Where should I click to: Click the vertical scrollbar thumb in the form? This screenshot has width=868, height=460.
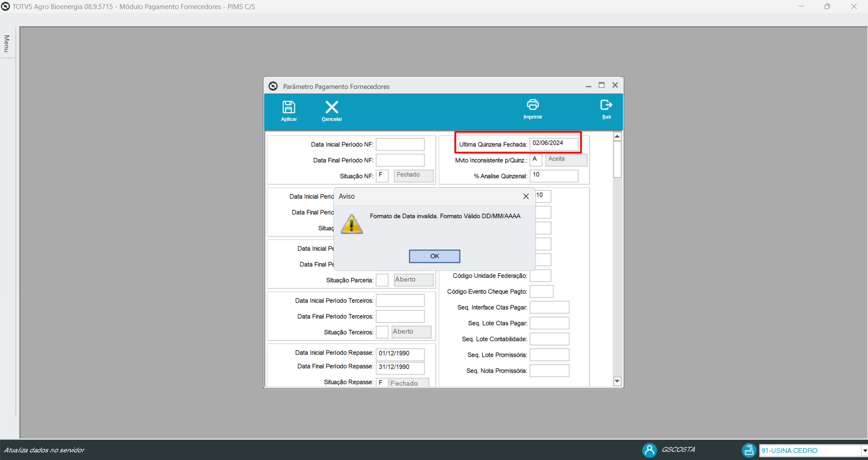[617, 159]
